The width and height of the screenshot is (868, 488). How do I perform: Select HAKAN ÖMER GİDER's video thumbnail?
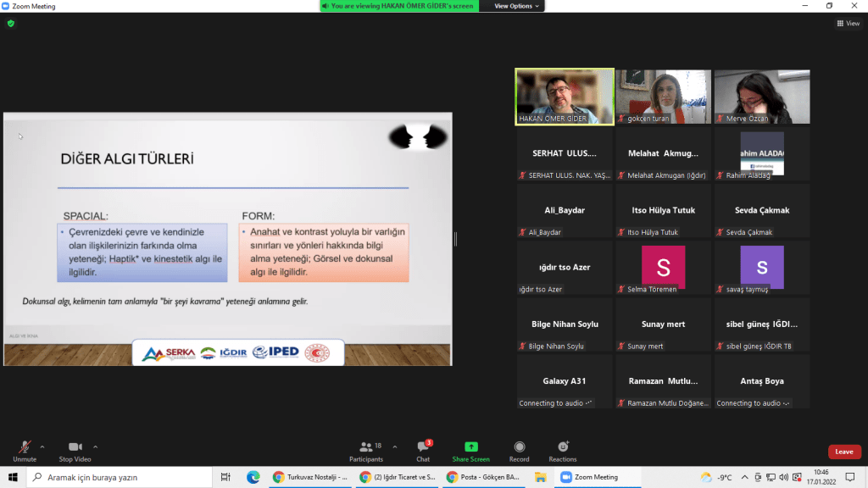pyautogui.click(x=565, y=97)
